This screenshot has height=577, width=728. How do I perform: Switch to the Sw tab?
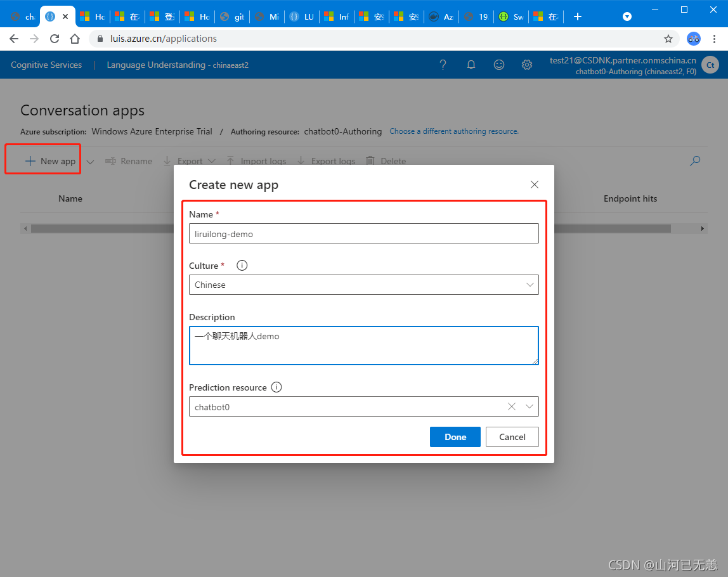(510, 16)
